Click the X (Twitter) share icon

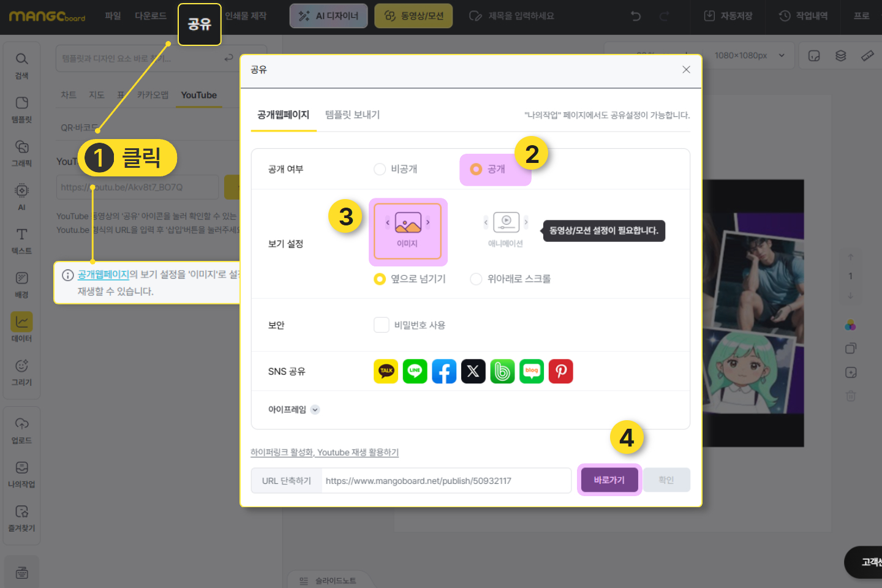click(x=473, y=371)
